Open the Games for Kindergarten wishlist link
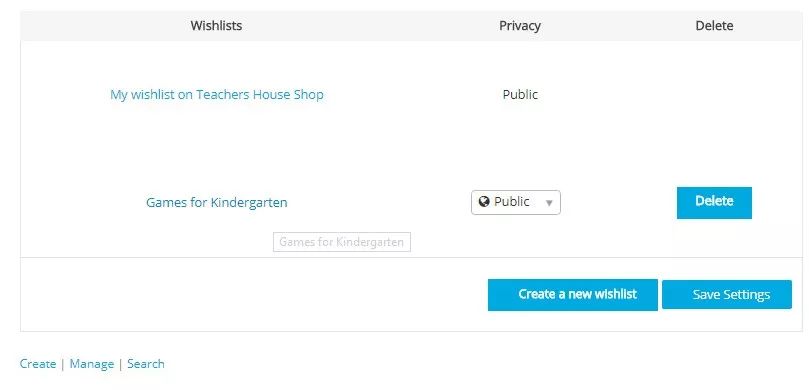809x390 pixels. (217, 202)
